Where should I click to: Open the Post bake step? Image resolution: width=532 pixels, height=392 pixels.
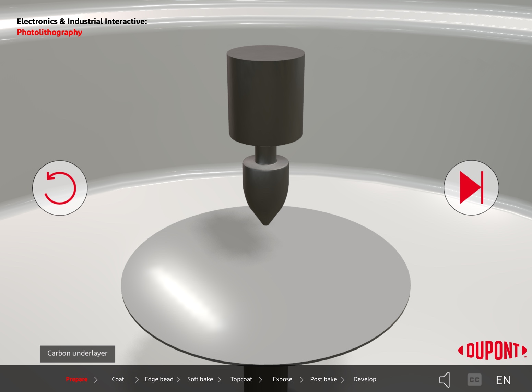tap(323, 379)
